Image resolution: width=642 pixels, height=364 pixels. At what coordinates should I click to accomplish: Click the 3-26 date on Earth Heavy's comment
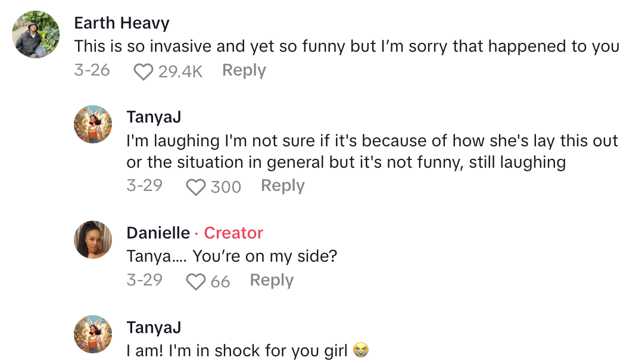(92, 71)
